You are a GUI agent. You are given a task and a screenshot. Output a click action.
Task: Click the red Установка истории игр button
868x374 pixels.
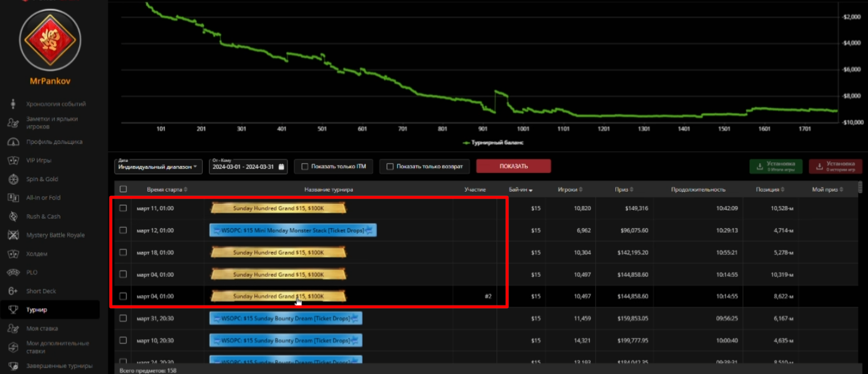(836, 166)
